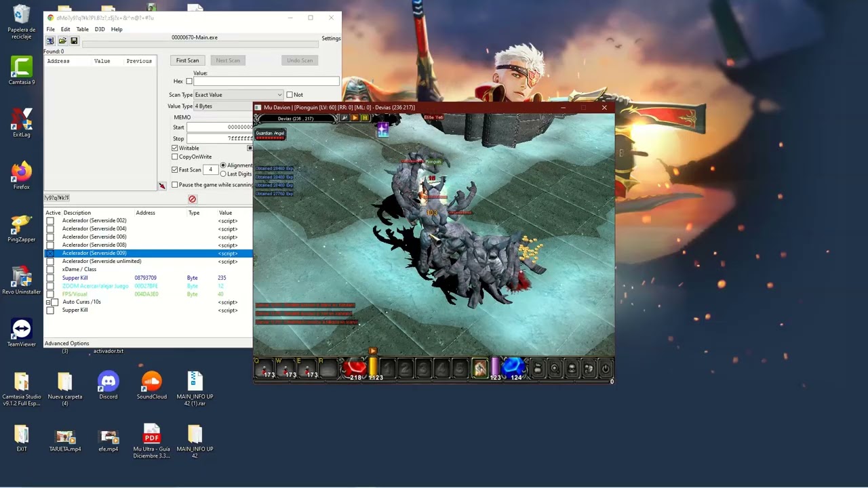This screenshot has width=868, height=488.
Task: Click the Fast Scan alignment number field
Action: pos(210,170)
